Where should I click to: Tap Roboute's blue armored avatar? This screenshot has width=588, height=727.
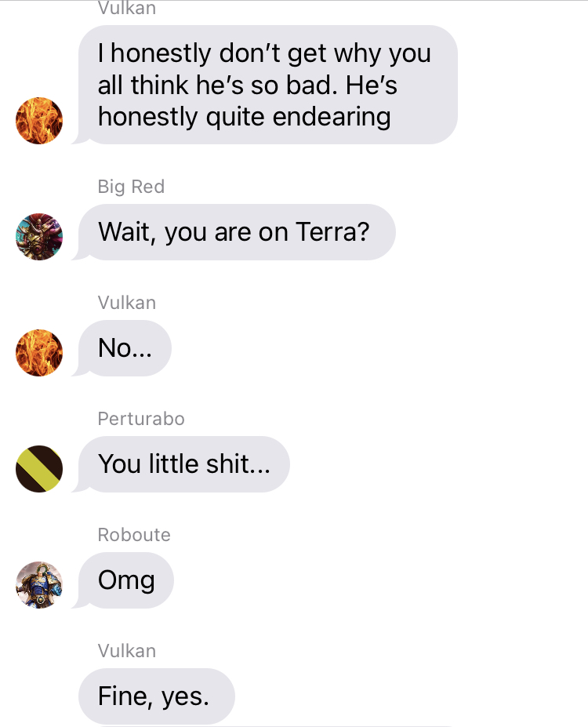(39, 585)
